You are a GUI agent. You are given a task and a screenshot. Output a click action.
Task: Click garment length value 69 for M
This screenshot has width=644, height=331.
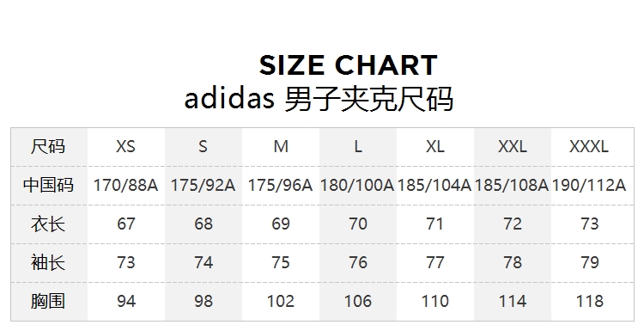281,224
